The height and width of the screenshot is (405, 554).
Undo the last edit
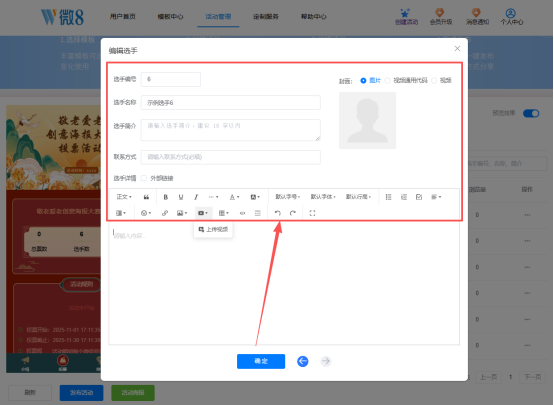pos(278,213)
